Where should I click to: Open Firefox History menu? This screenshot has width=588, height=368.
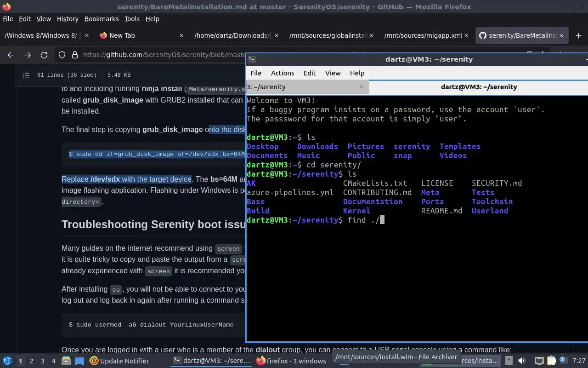point(68,19)
